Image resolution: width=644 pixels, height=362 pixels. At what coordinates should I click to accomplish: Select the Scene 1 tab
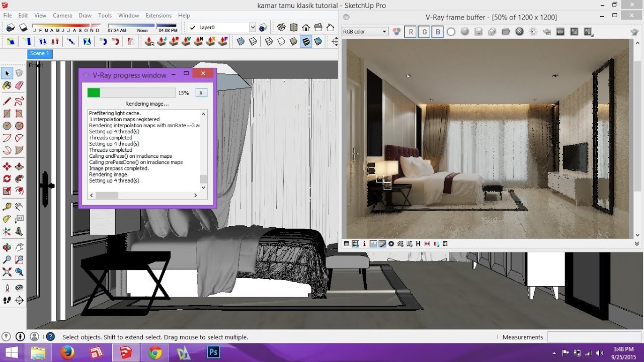point(40,53)
